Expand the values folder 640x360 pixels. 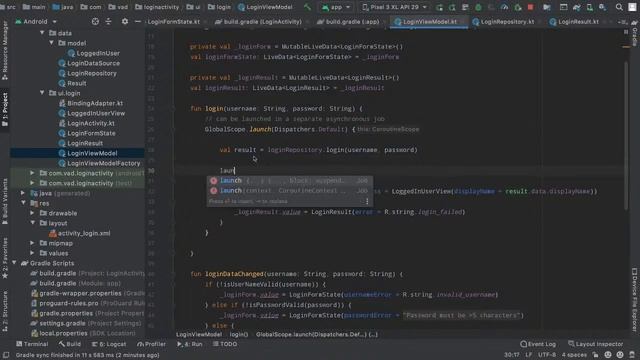coord(32,253)
